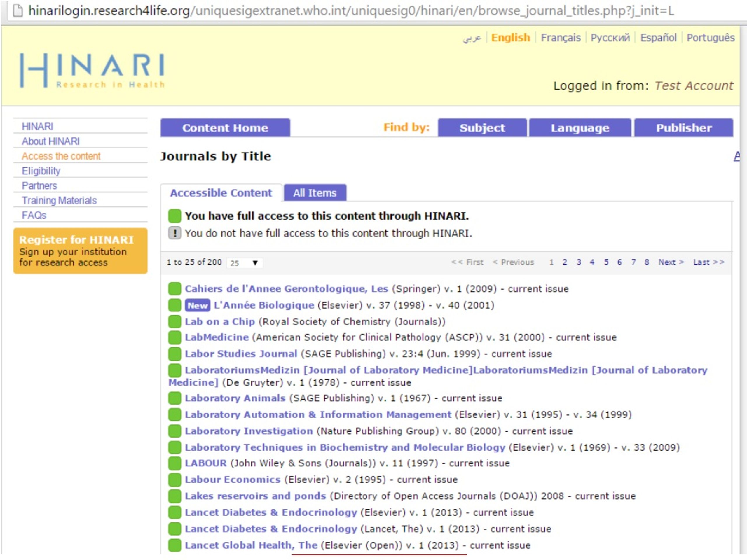747x560 pixels.
Task: Click green icon beside Cahiers de l'Annee Gerontologique
Action: click(x=175, y=289)
